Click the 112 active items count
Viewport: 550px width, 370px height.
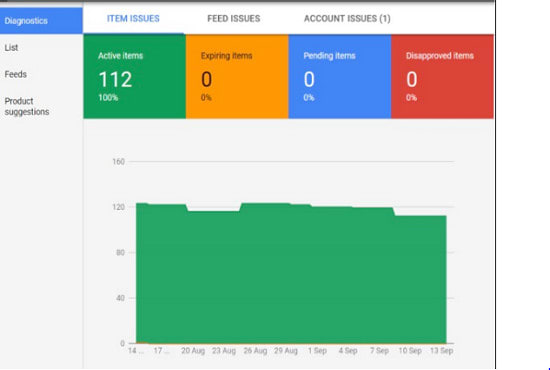pyautogui.click(x=115, y=80)
